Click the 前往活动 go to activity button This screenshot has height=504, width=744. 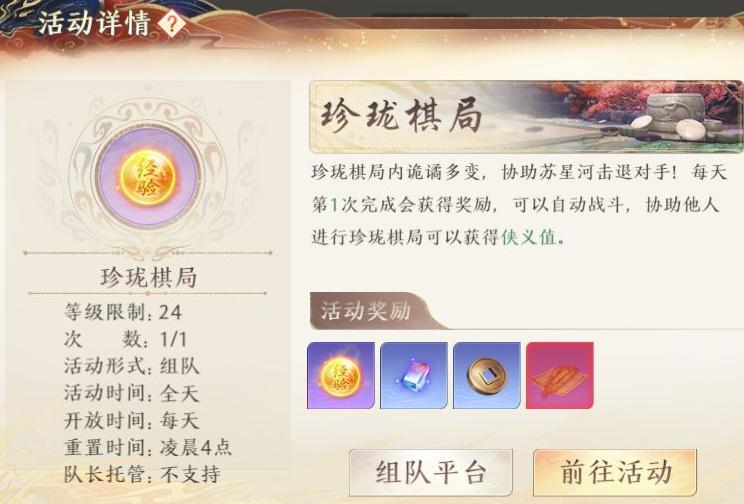615,472
